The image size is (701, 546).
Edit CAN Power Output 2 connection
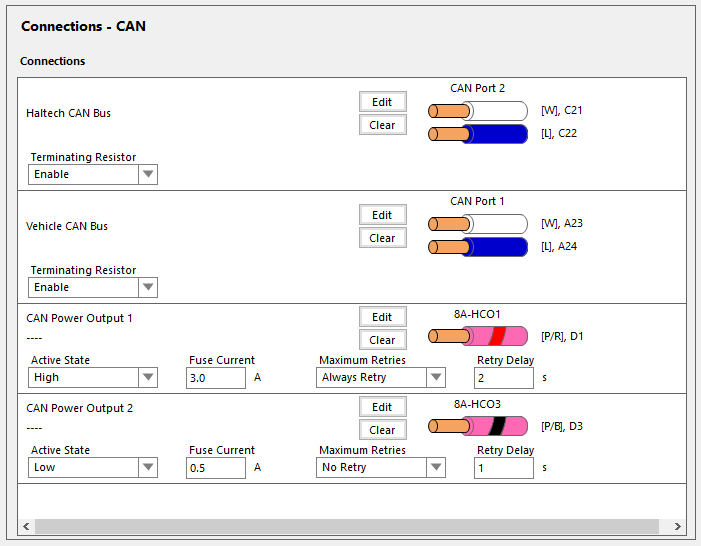[x=383, y=407]
